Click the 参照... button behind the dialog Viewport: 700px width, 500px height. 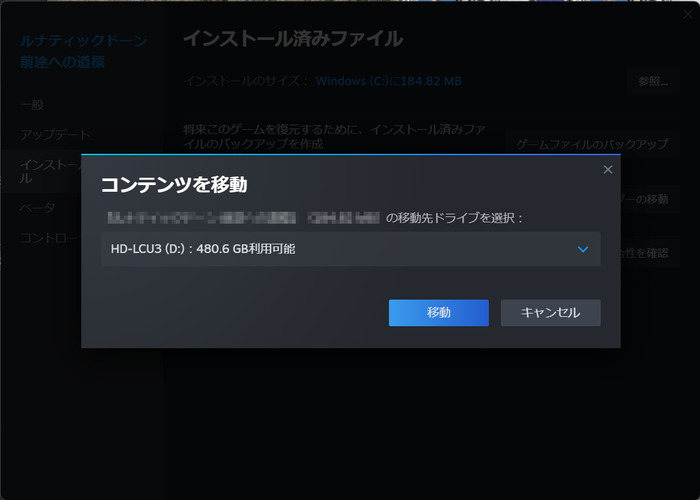(x=653, y=81)
